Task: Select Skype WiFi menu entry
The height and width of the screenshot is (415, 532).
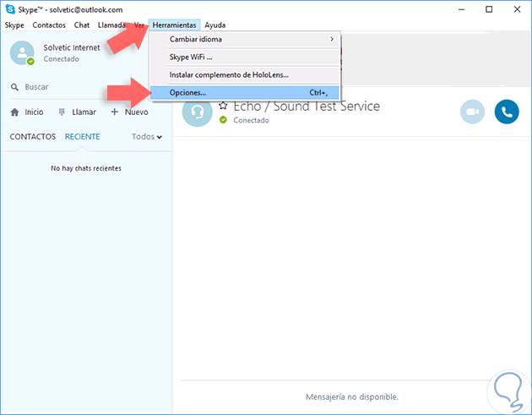Action: (x=244, y=57)
